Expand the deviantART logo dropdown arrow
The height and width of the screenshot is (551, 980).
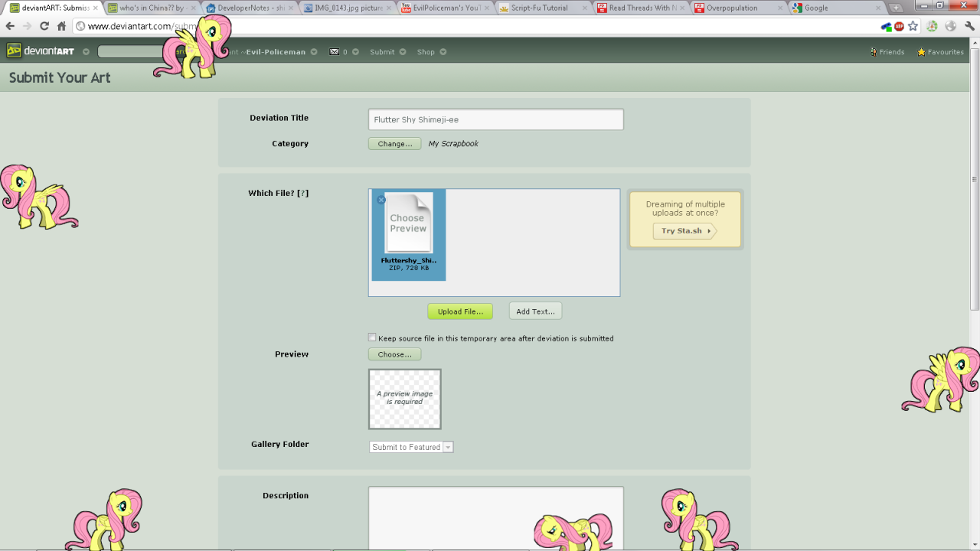pos(86,52)
